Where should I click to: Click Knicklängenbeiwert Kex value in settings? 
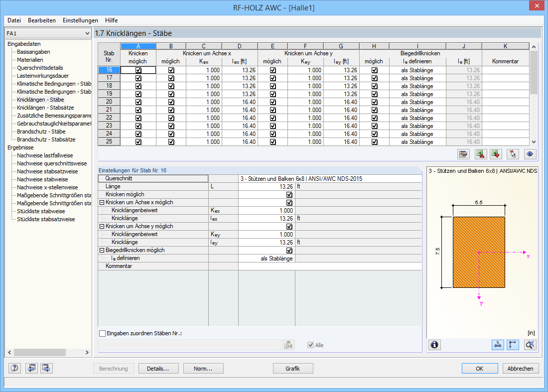[x=267, y=211]
